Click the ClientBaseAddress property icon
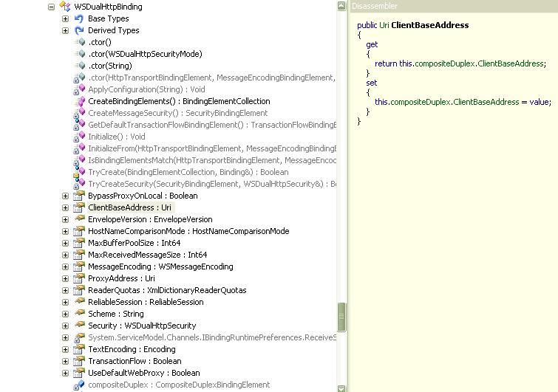Screen dimensions: 558x392 tap(79, 207)
